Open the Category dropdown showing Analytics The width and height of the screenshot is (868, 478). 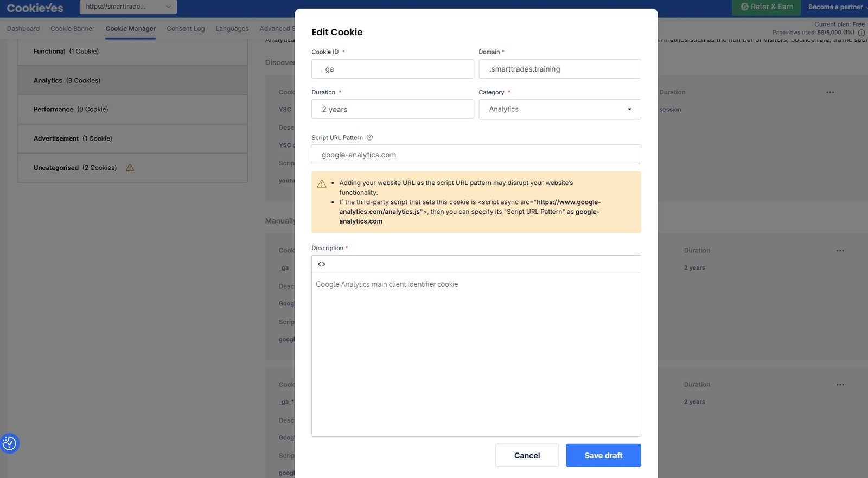click(x=559, y=109)
